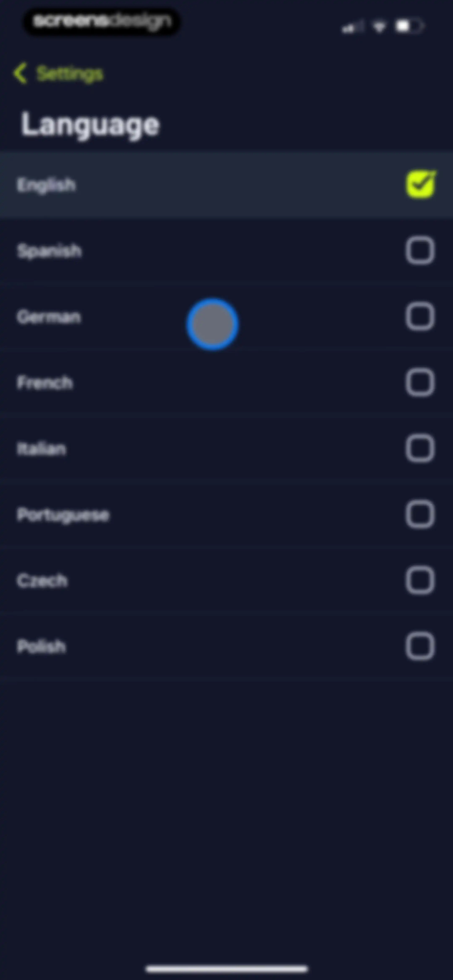Tap the Wi-Fi status icon
Screen dimensions: 453x980
pos(379,27)
